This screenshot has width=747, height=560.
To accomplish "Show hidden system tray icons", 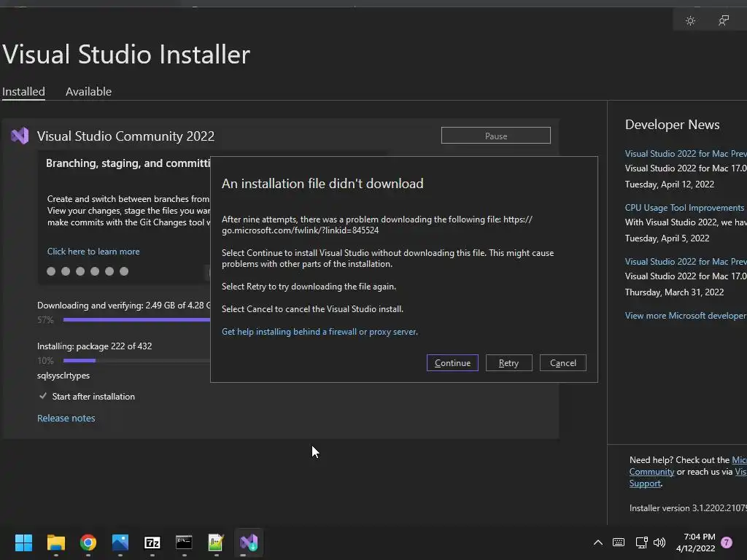I will [x=598, y=542].
